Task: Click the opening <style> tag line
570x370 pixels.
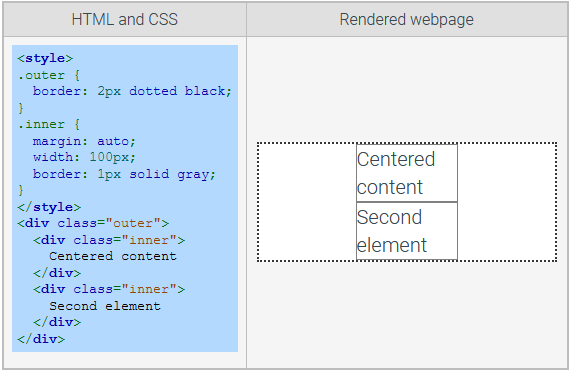Action: coord(45,58)
